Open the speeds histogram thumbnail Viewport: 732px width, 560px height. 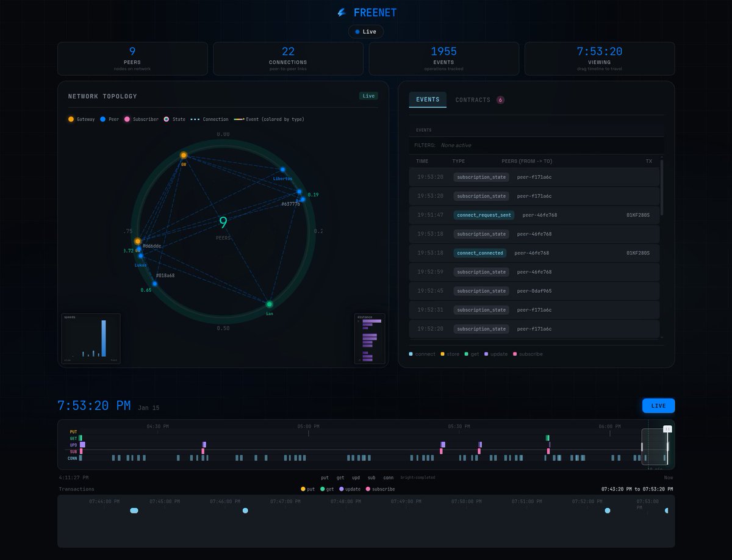pos(91,339)
